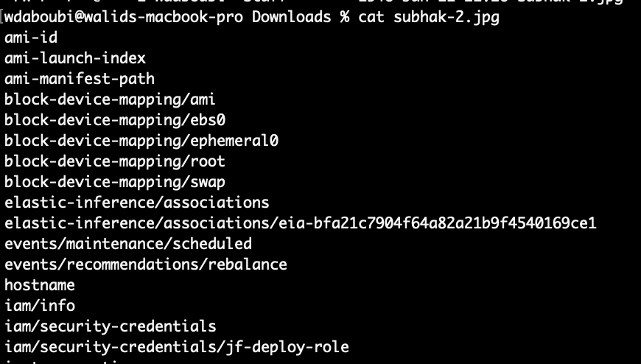
Task: Click the jf-deploy-role credentials line
Action: coord(177,346)
